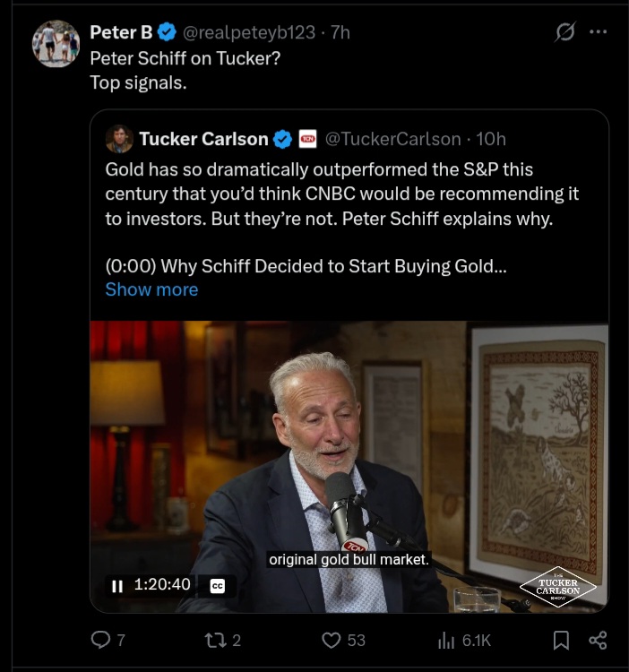Click the Grok explain icon
Screen dimensions: 629x672
point(565,32)
